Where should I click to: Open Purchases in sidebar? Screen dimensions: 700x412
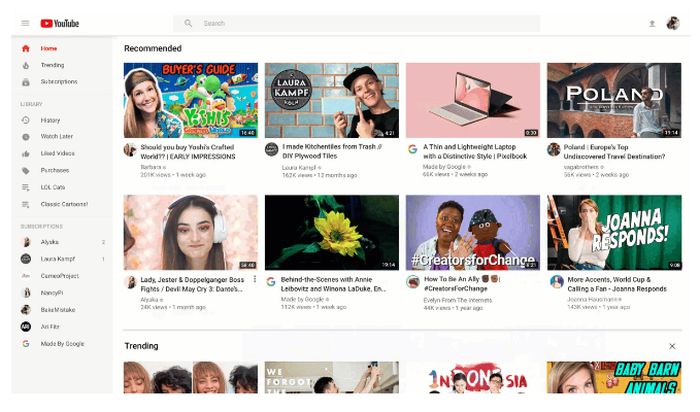[x=62, y=171]
